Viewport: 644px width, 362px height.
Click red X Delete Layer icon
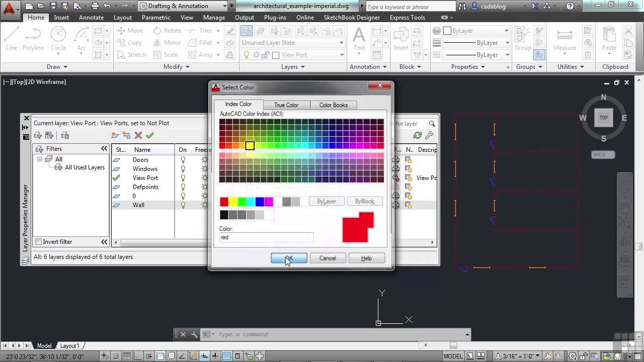138,135
